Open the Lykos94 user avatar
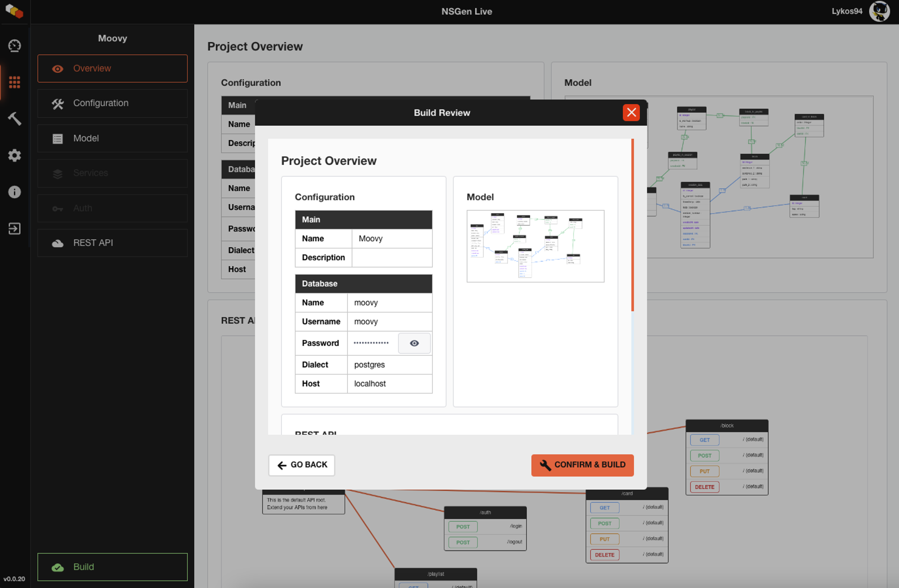 [879, 11]
